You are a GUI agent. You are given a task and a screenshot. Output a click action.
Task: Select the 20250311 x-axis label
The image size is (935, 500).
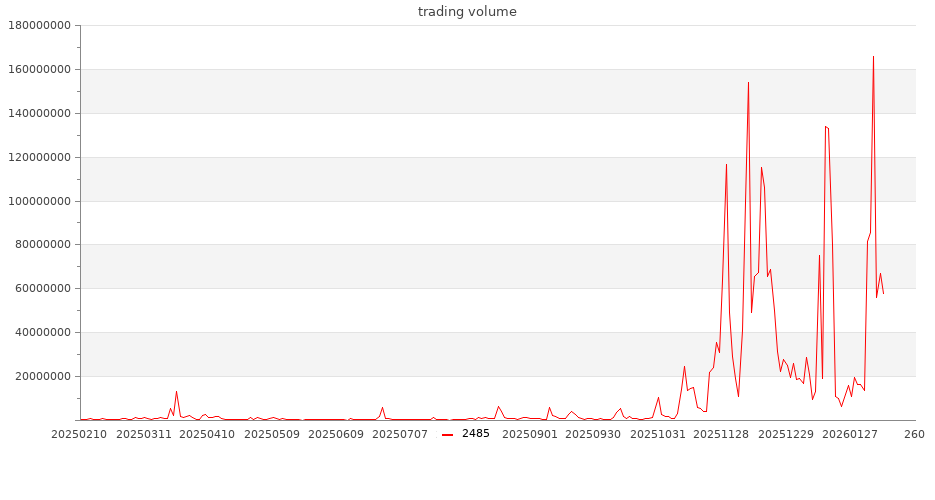tap(144, 435)
